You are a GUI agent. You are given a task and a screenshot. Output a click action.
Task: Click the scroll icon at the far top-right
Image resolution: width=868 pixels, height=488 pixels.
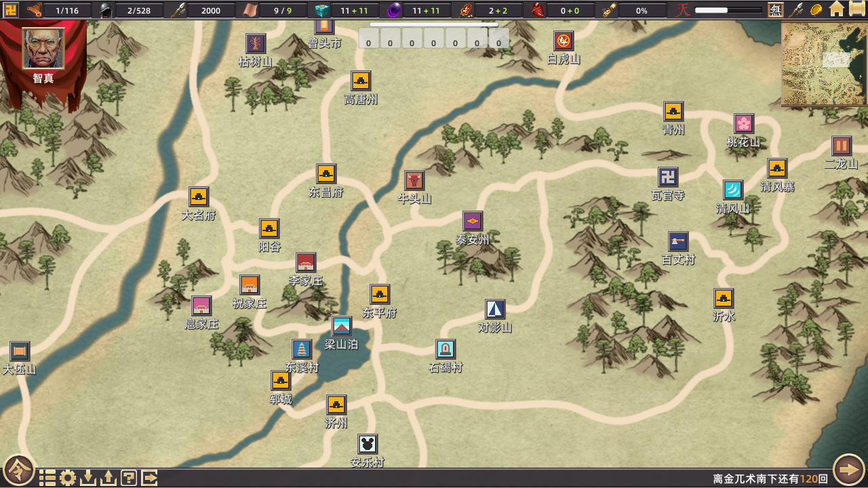pyautogui.click(x=856, y=9)
